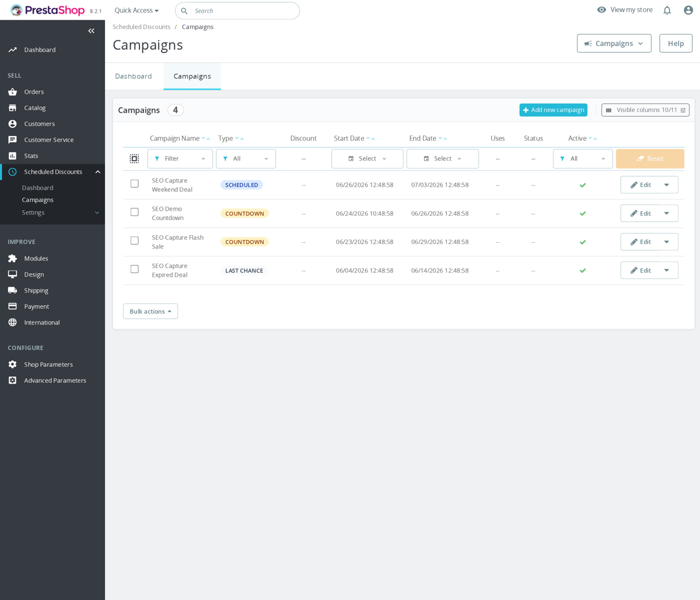Screen dimensions: 700x600
Task: Click the magnifier icon in the search box
Action: click(184, 11)
